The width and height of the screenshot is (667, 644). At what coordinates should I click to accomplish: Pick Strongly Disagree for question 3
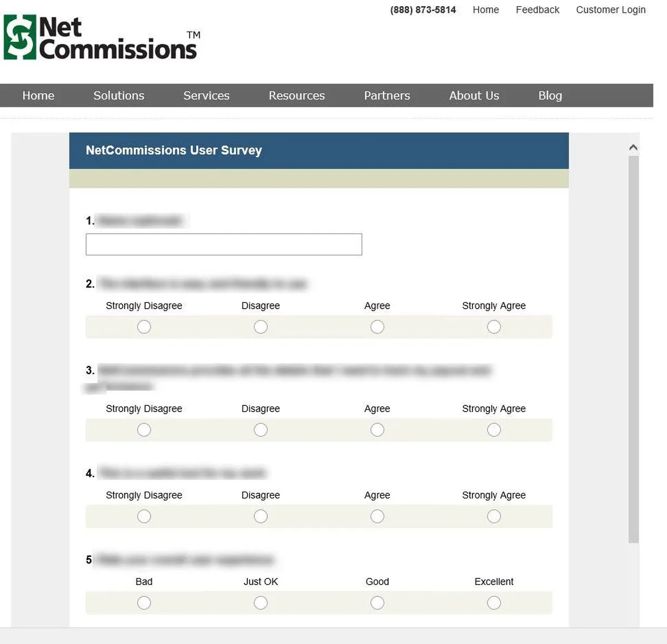(x=144, y=430)
